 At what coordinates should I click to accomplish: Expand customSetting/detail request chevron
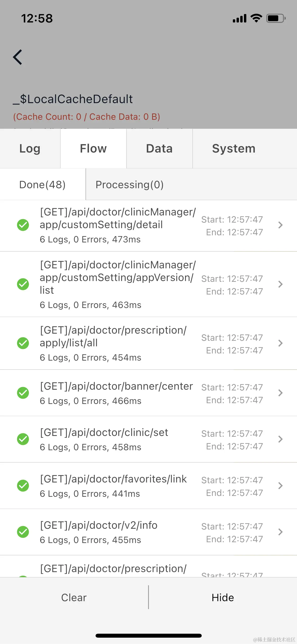click(x=280, y=225)
